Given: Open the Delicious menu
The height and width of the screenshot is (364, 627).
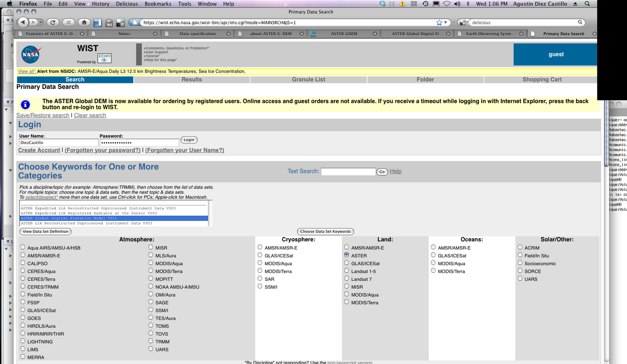Looking at the screenshot, I should click(x=127, y=4).
